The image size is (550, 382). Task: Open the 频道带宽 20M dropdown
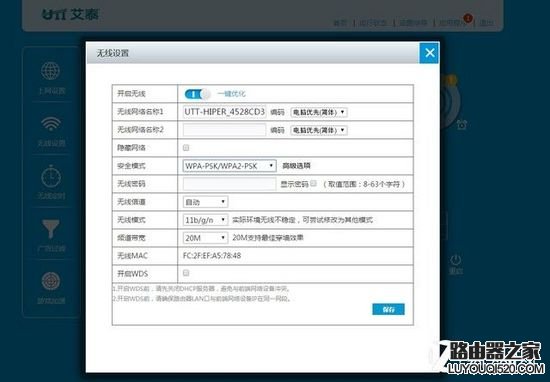[206, 238]
